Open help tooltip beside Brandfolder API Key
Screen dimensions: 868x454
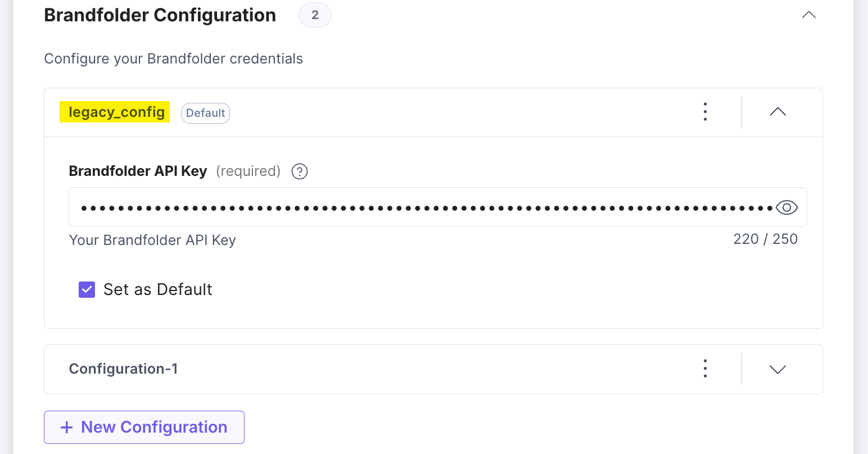point(300,171)
